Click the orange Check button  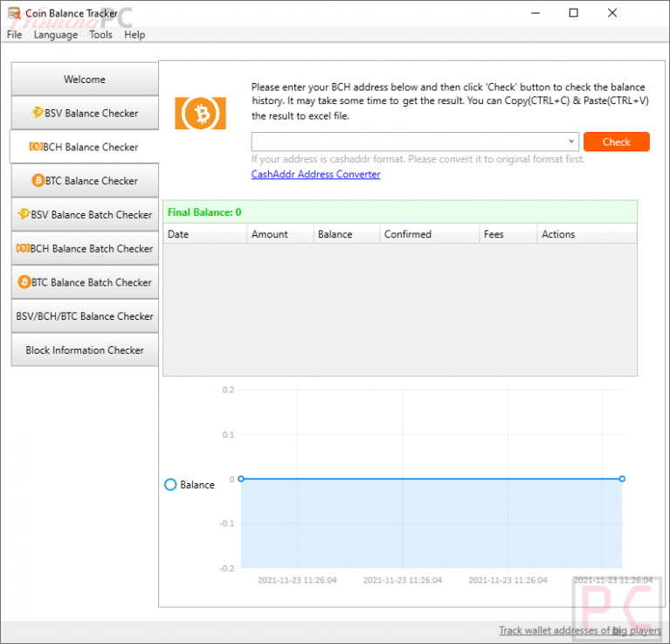click(x=616, y=142)
